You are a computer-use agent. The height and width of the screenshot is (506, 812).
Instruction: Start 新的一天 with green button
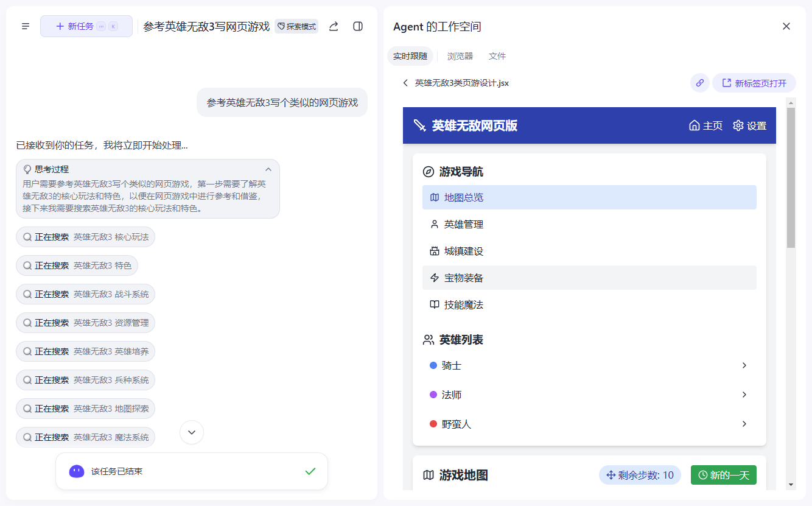724,475
